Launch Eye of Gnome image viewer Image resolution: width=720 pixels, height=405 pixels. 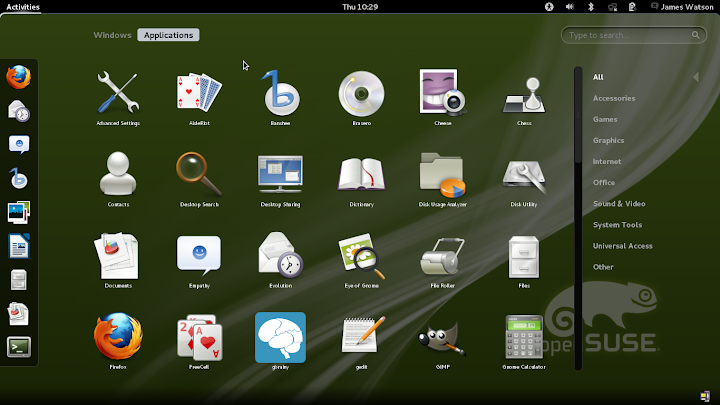[361, 260]
